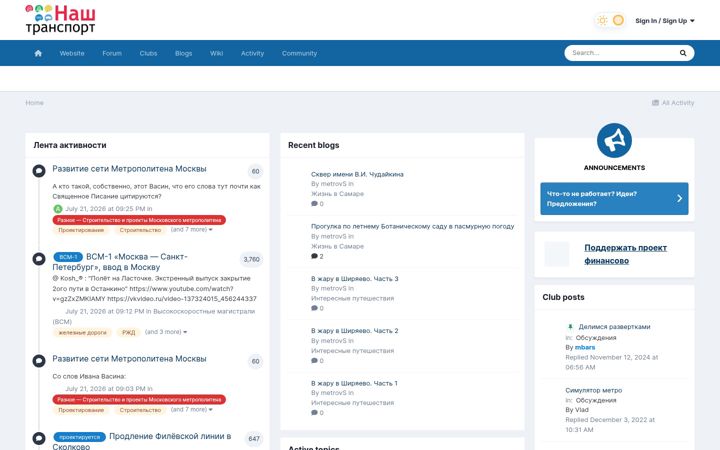This screenshot has width=720, height=450.
Task: Click the Наш транспорт logo
Action: point(60,20)
